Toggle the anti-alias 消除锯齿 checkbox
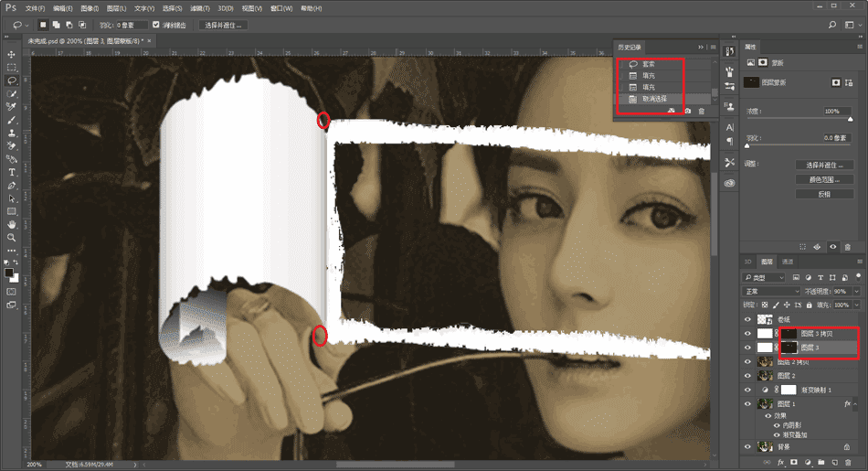This screenshot has width=868, height=471. tap(156, 25)
